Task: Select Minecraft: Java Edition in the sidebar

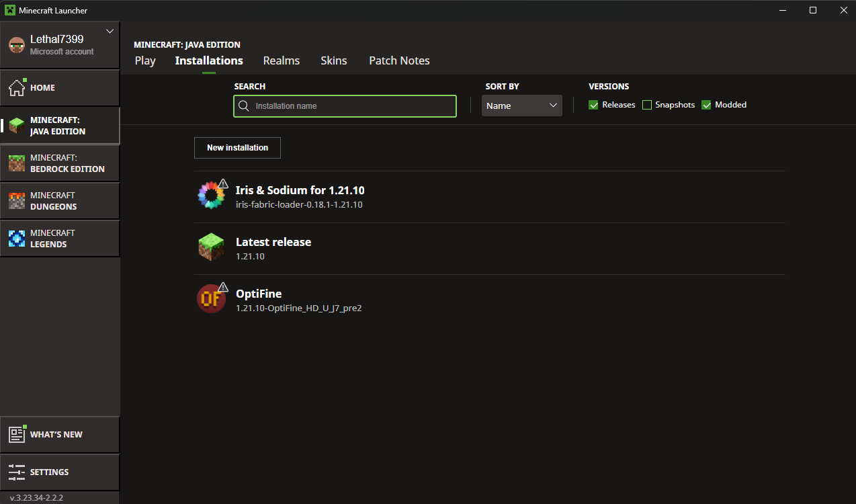Action: tap(60, 126)
